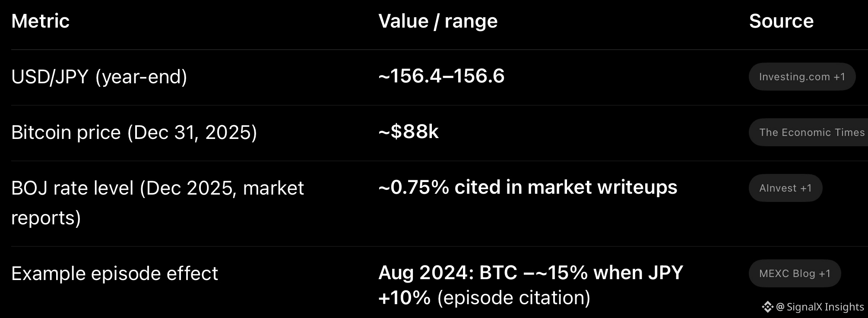
Task: Click the Metric column header
Action: click(x=40, y=21)
